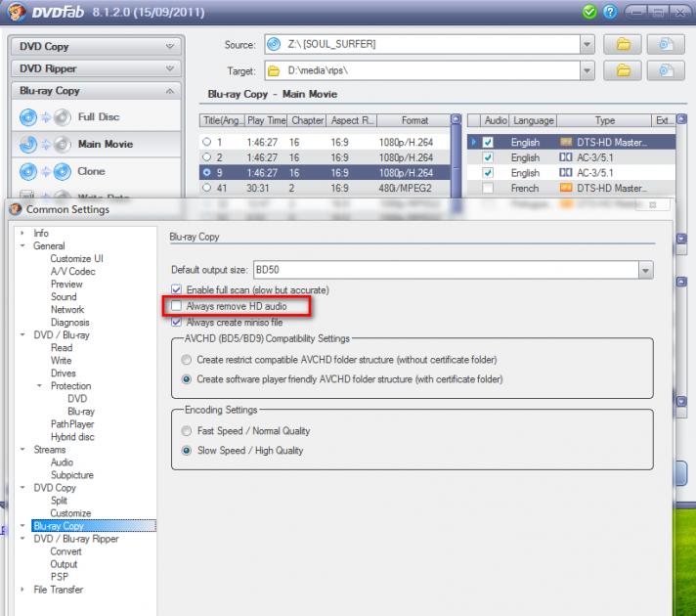The image size is (696, 616).
Task: Click the Common Settings dialog icon
Action: [16, 209]
